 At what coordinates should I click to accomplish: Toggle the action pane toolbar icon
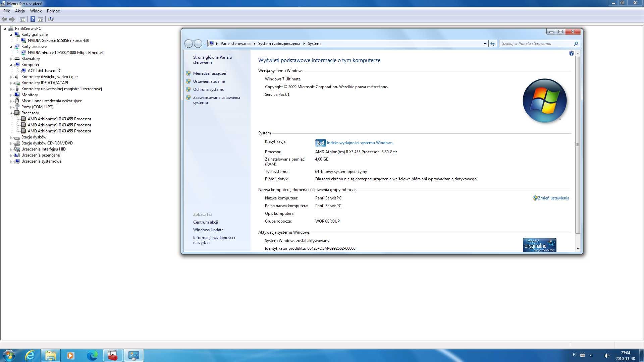(41, 19)
